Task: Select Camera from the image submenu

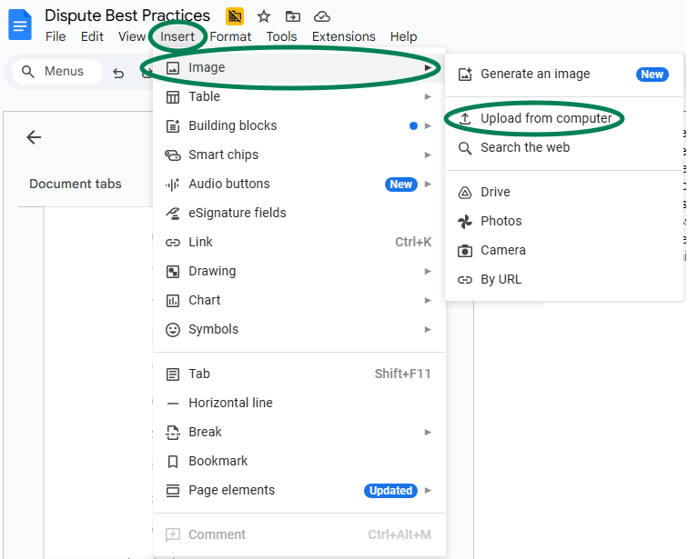Action: 502,250
